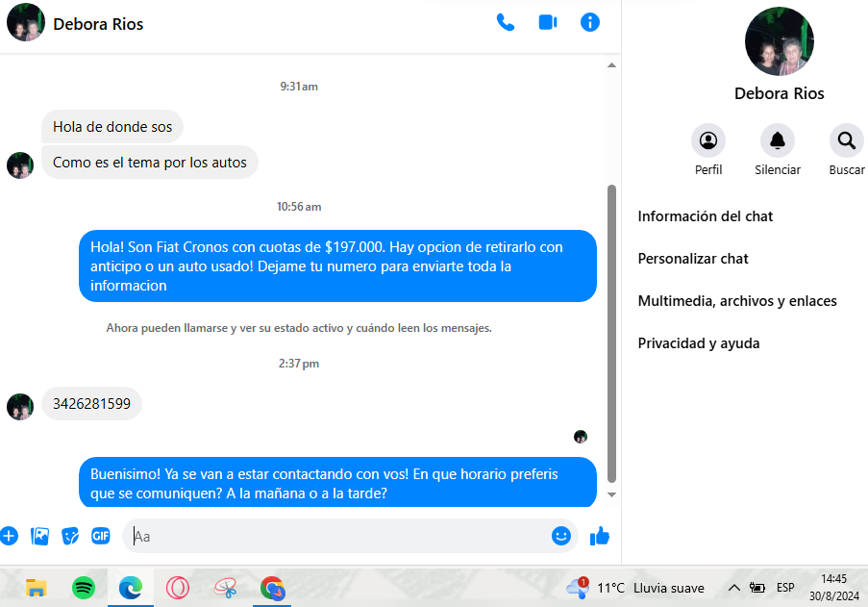Start a voice call with Debora Rios
The height and width of the screenshot is (607, 868).
505,23
